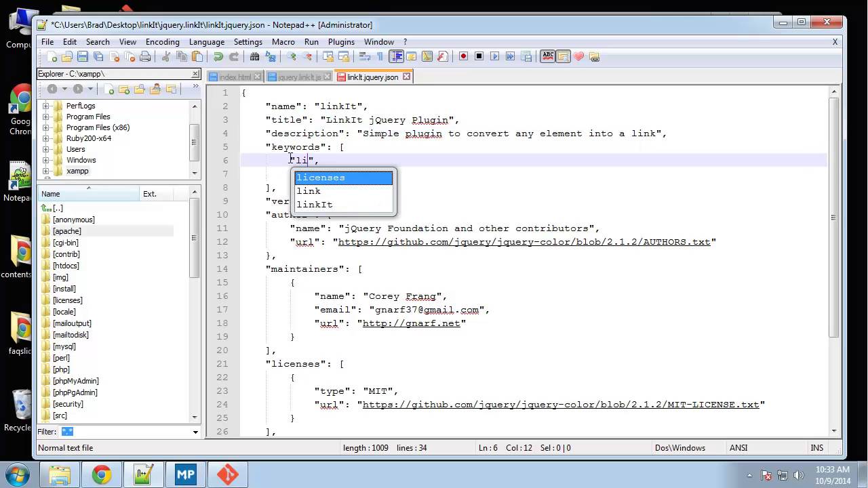Click the Windows Start button

click(x=16, y=474)
